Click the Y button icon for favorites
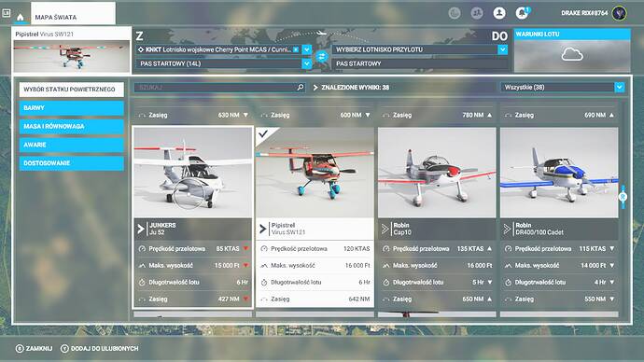This screenshot has width=644, height=362. (64, 348)
